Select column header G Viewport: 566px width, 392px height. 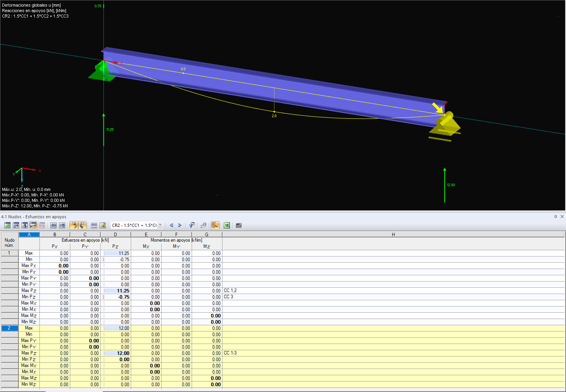[x=207, y=235]
